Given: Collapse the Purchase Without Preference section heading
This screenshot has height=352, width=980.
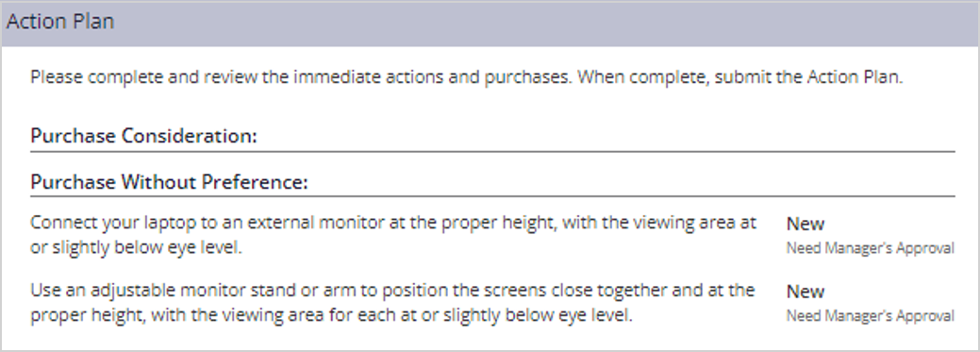Looking at the screenshot, I should tap(170, 182).
